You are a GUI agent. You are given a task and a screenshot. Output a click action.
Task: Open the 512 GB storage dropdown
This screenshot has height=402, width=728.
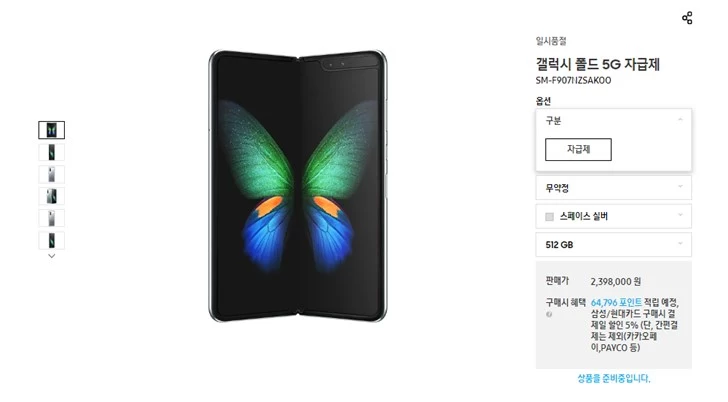[x=613, y=245]
